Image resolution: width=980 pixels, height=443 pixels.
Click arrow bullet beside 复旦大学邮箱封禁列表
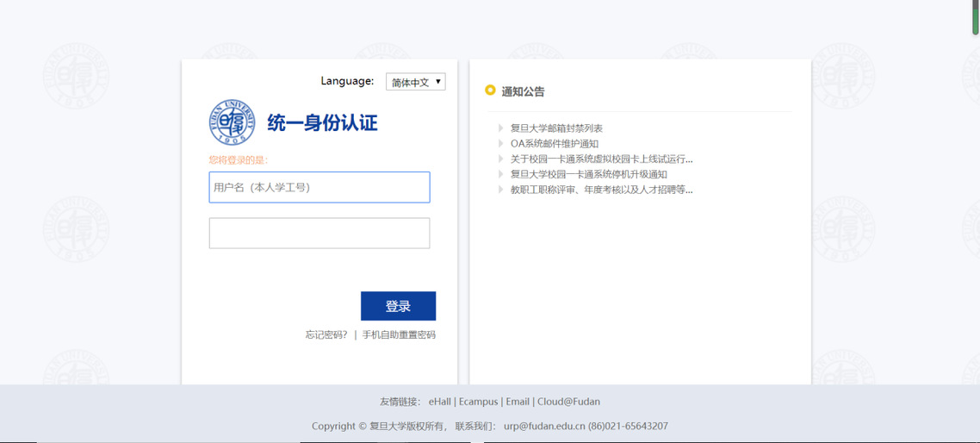coord(500,128)
